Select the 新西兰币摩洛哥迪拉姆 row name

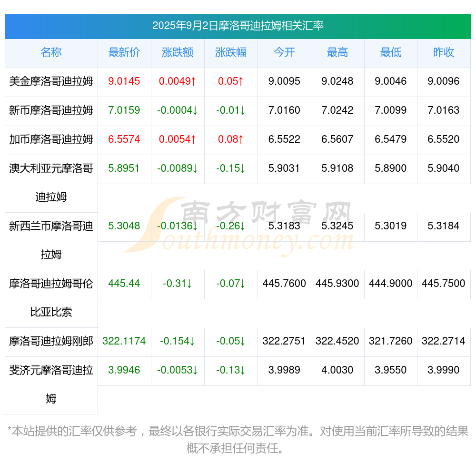tap(51, 240)
